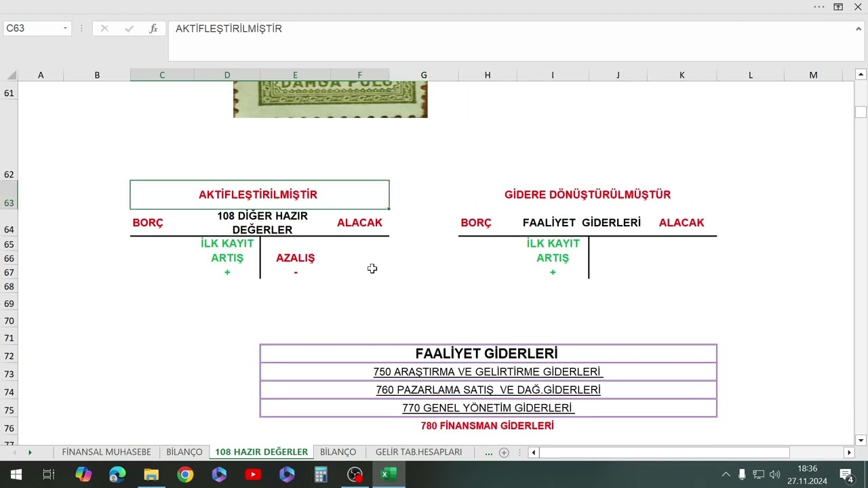Screen dimensions: 868x488
Task: Open YouTube app from the taskbar
Action: 253,474
